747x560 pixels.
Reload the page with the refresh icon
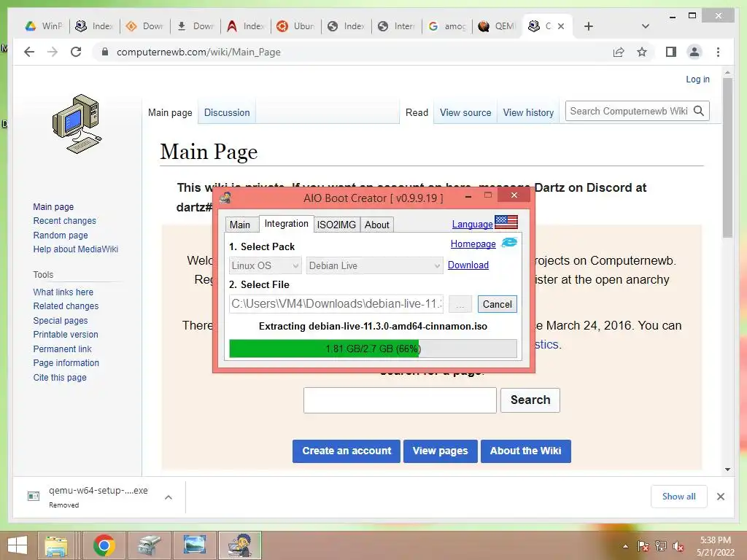[76, 52]
